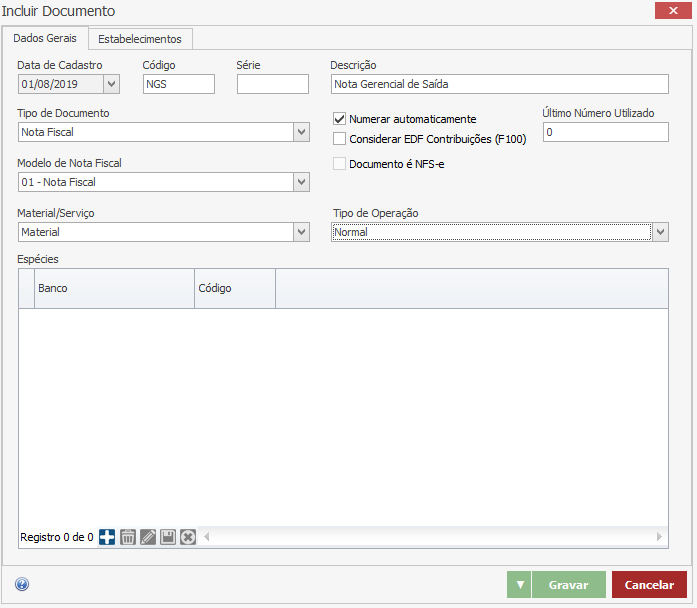
Task: Click the grid horizontal scrollbar track
Action: pyautogui.click(x=430, y=537)
